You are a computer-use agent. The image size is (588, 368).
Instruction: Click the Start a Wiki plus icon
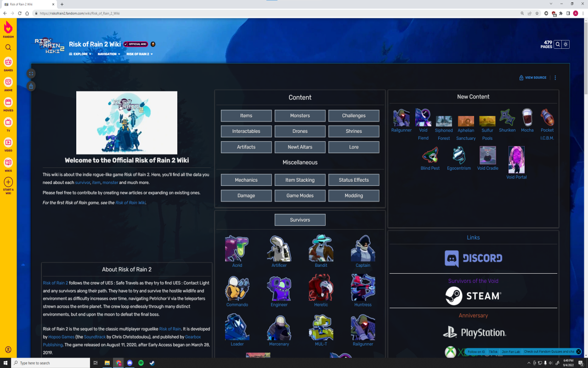(8, 182)
